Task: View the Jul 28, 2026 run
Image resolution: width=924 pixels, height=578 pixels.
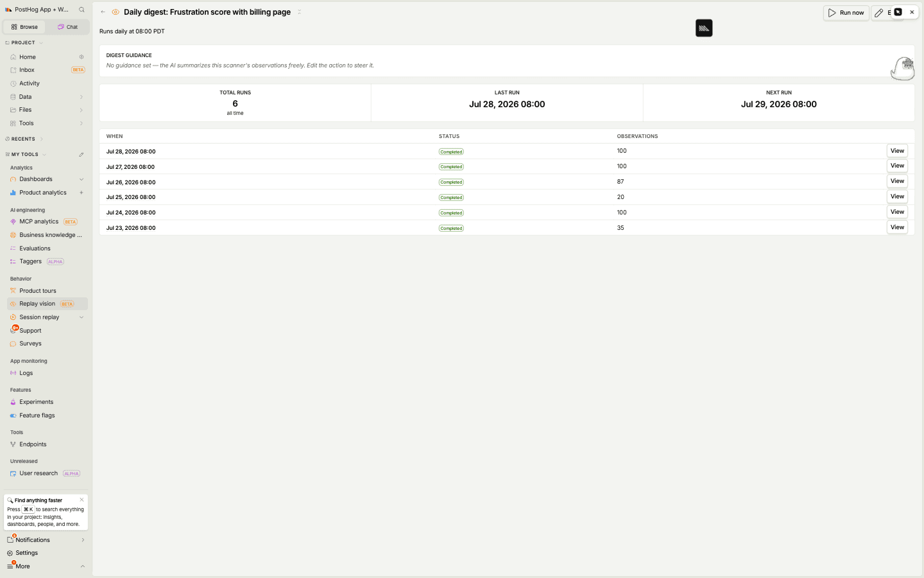Action: 897,151
